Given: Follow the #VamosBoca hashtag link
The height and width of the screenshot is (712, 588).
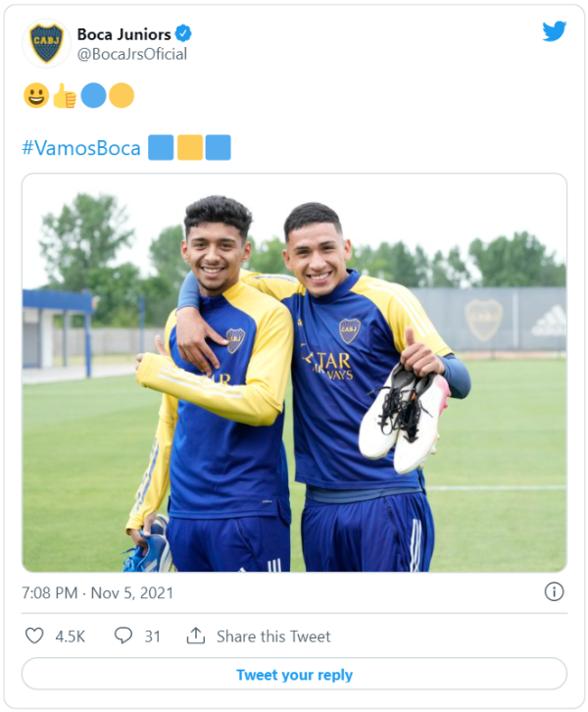Looking at the screenshot, I should point(80,148).
